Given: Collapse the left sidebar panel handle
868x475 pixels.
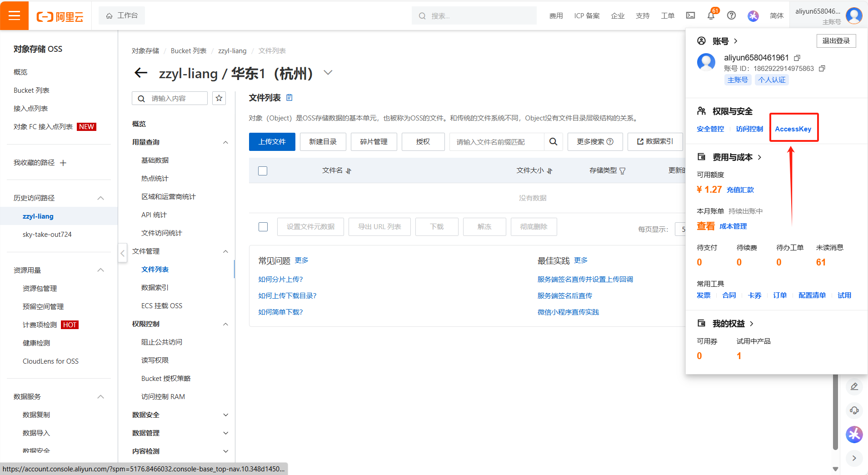Looking at the screenshot, I should tap(122, 253).
